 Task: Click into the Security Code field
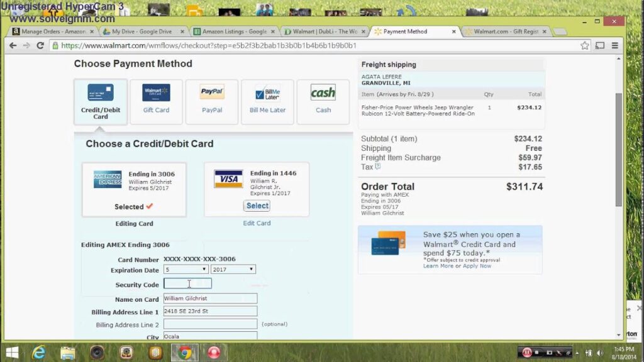[187, 284]
